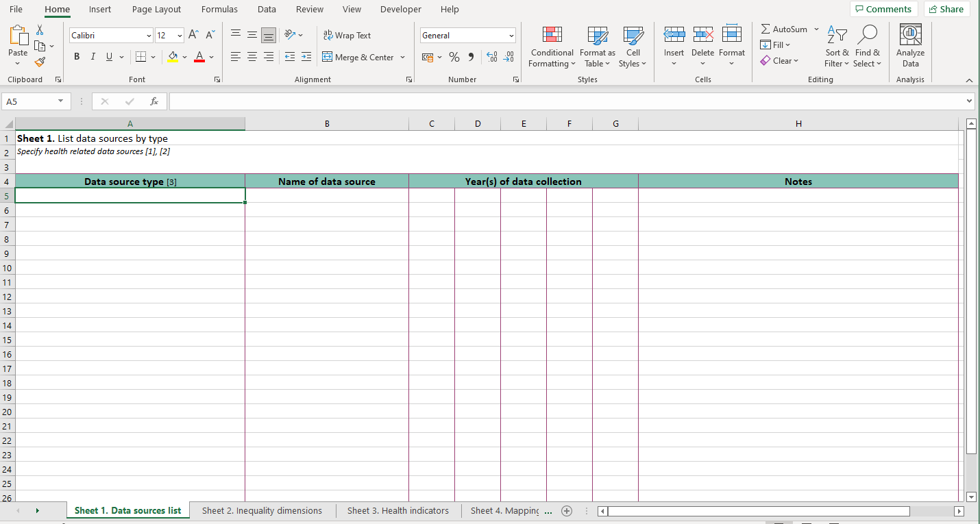Image resolution: width=980 pixels, height=524 pixels.
Task: Expand the formula bar chevron
Action: coord(969,101)
